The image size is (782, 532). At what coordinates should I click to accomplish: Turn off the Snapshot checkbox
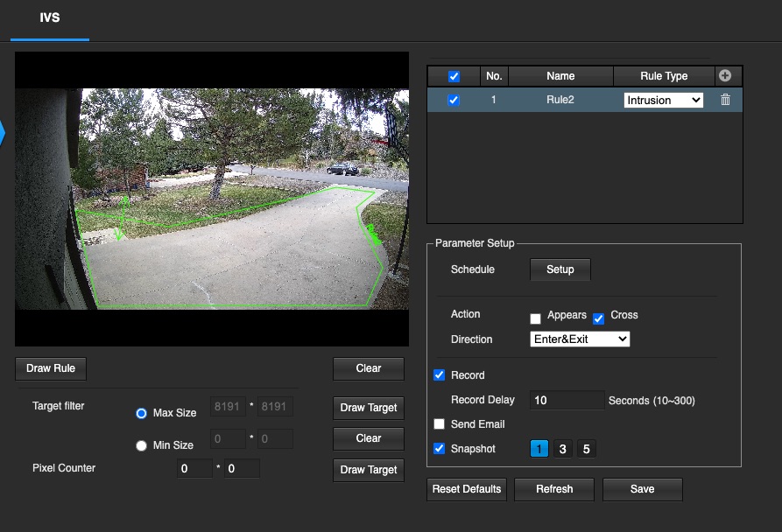point(440,448)
